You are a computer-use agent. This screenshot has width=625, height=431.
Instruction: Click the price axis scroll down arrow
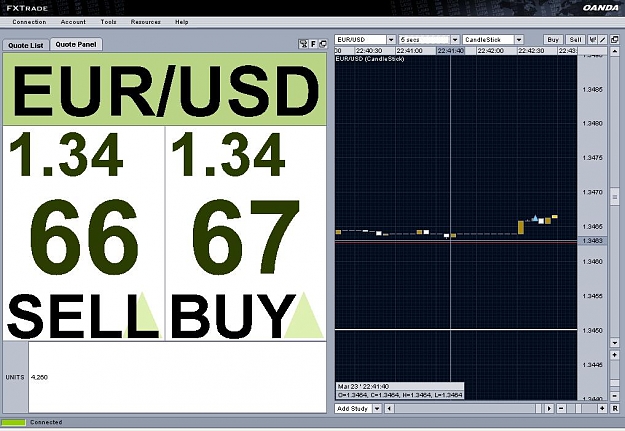click(x=615, y=342)
